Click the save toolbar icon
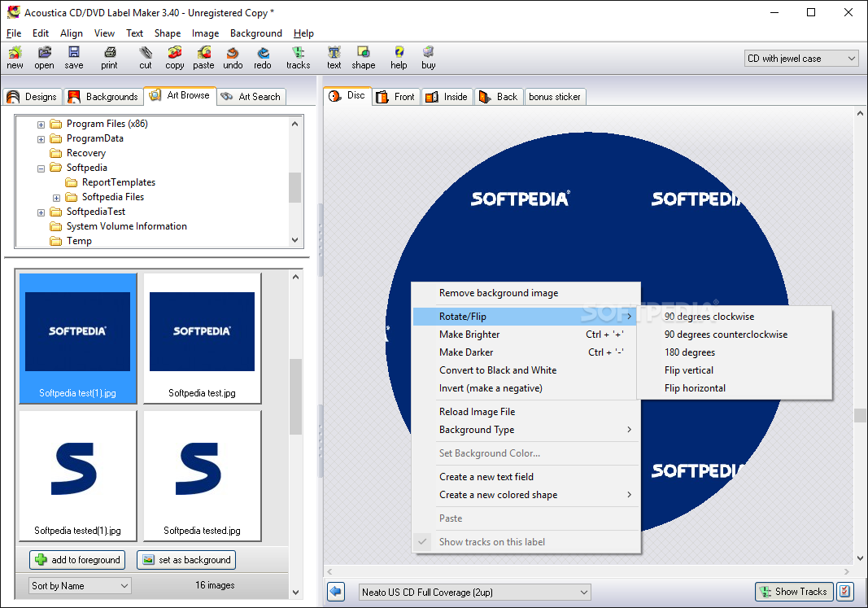 pos(74,58)
